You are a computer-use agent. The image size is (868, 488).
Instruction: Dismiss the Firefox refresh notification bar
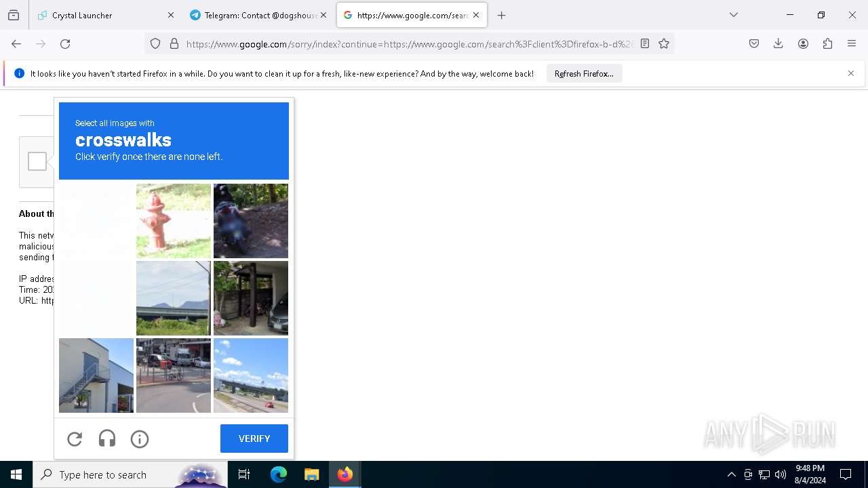coord(851,73)
